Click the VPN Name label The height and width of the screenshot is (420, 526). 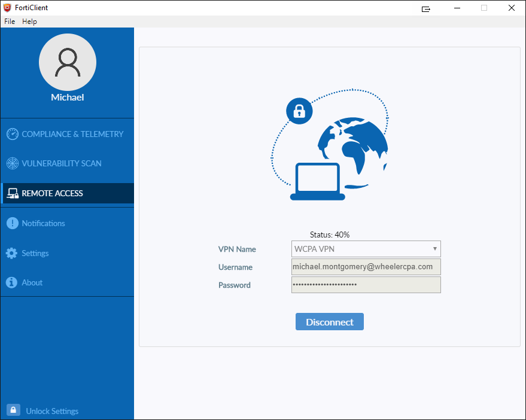(x=237, y=249)
